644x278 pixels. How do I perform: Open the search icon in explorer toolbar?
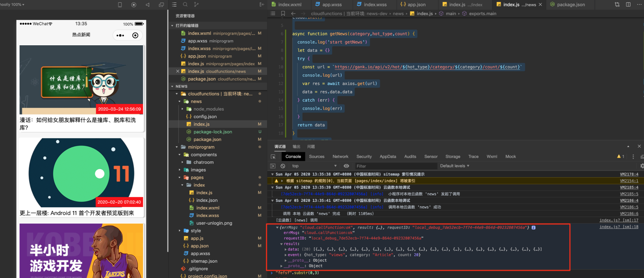(x=185, y=5)
